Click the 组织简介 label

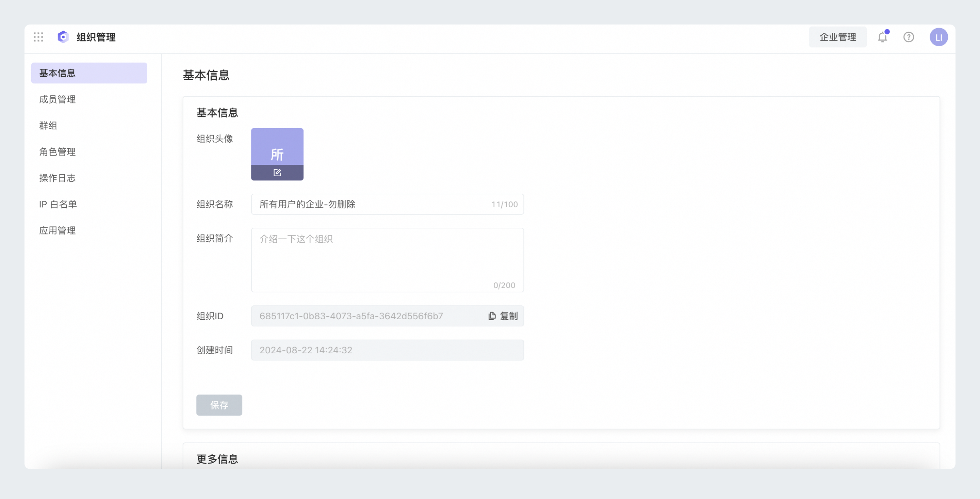(215, 238)
